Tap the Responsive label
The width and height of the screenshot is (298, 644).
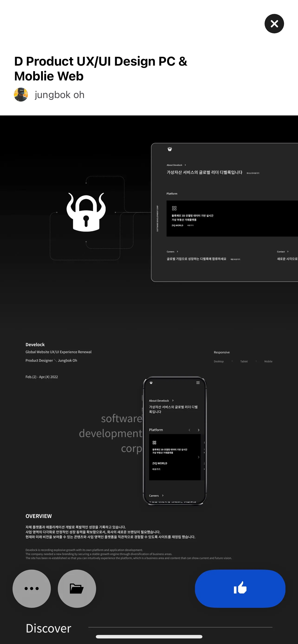pos(222,352)
